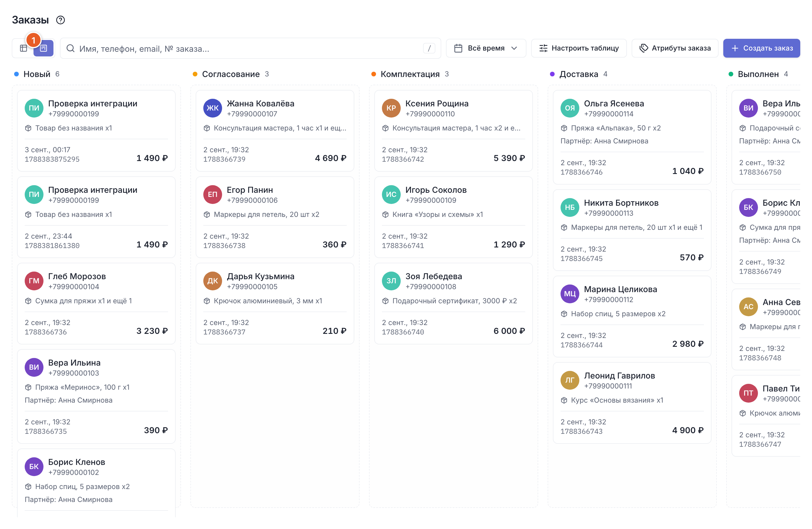Click the tag icon in Атрибуты заказа

[643, 48]
